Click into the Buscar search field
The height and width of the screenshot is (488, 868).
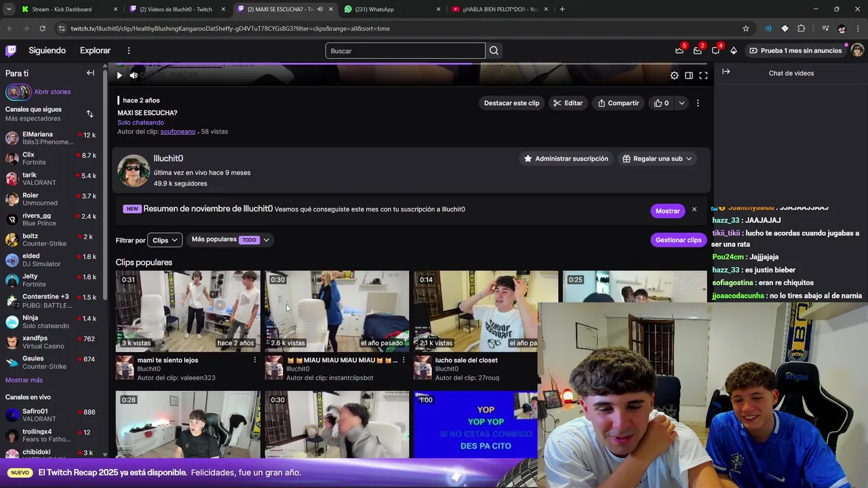(x=405, y=51)
